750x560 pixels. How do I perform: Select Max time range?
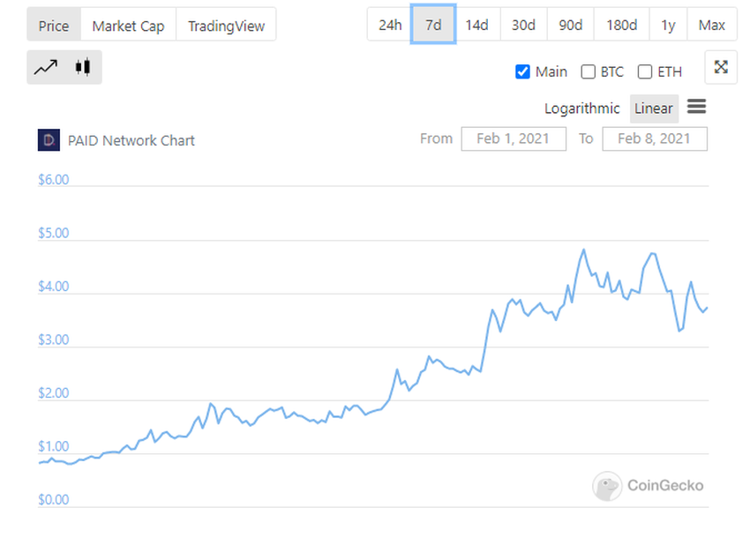pos(712,25)
